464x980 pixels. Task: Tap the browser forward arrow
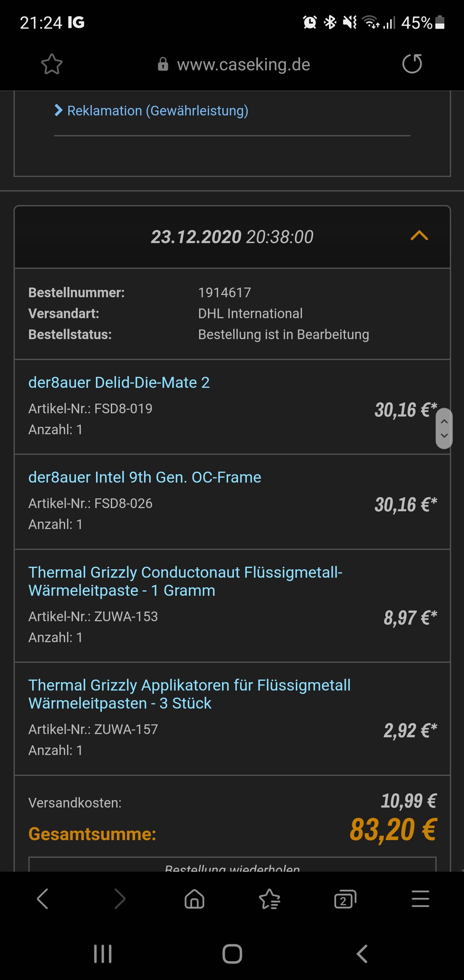tap(120, 899)
